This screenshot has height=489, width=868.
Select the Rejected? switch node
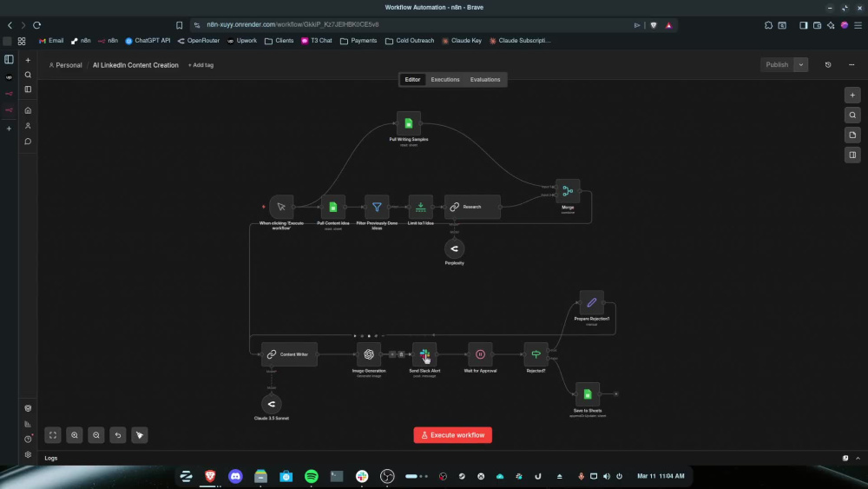tap(536, 354)
